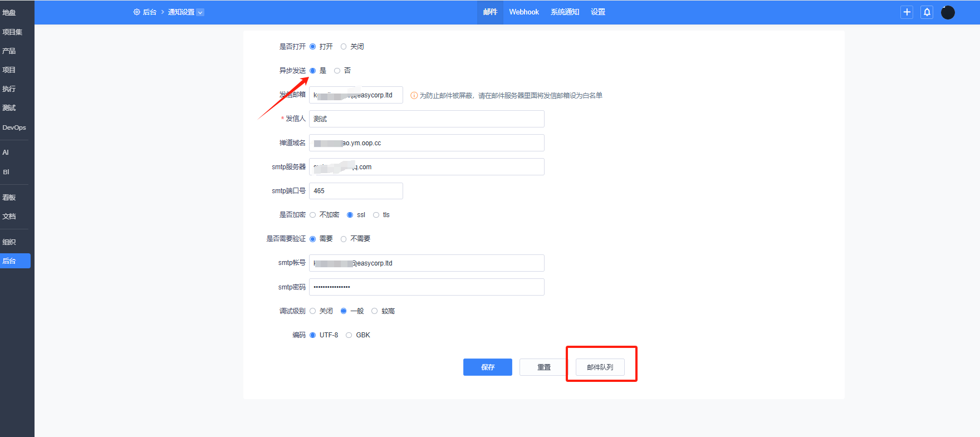Open the 系统通知 tab
The image size is (980, 437).
pyautogui.click(x=565, y=12)
